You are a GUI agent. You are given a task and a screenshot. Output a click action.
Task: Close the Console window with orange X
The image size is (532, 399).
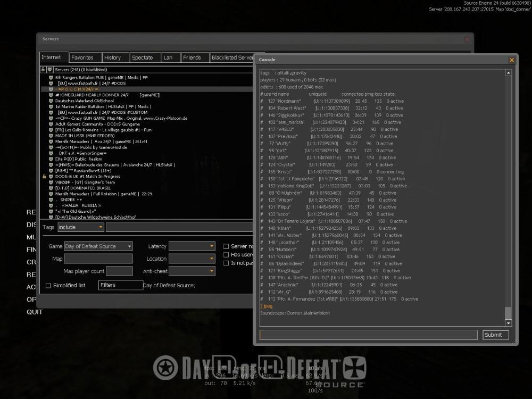point(512,60)
